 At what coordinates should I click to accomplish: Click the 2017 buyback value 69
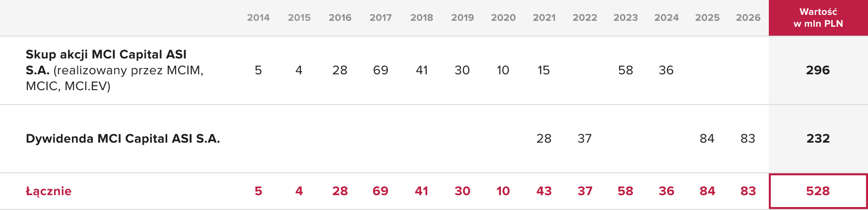click(x=380, y=70)
